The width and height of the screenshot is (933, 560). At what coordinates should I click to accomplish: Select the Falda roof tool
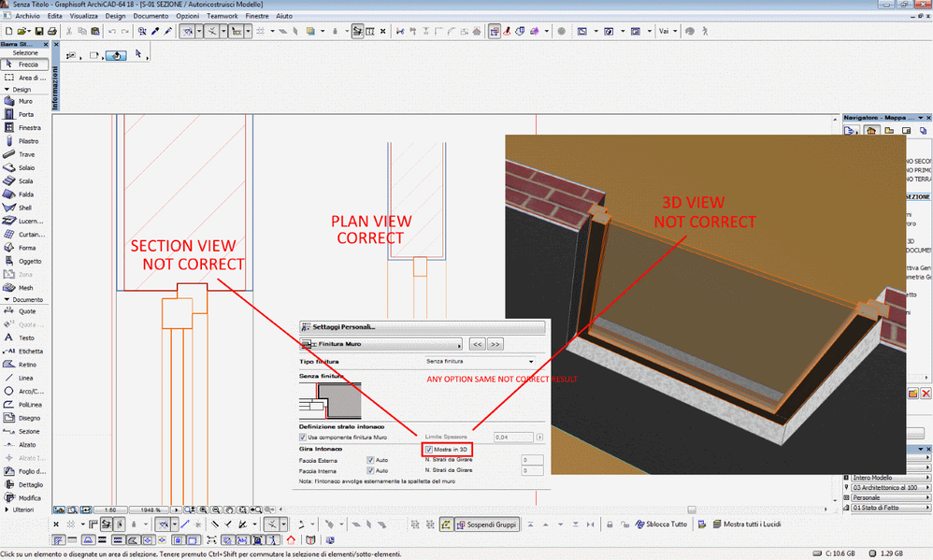coord(25,194)
